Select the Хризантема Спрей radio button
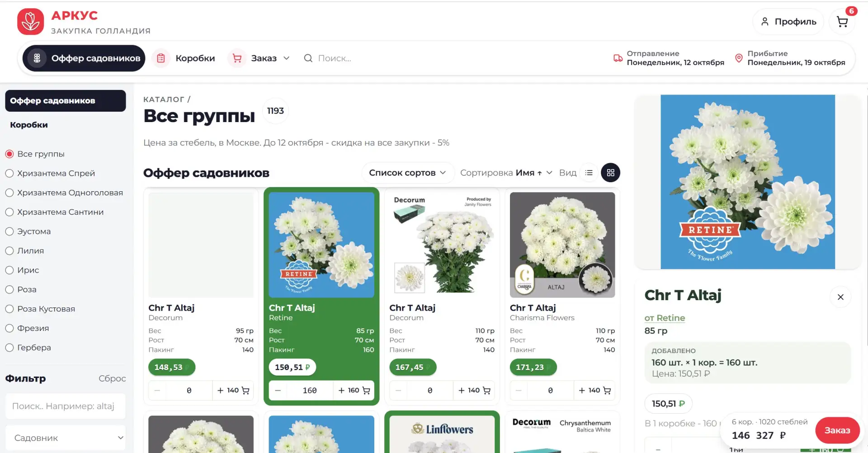Viewport: 868px width, 453px height. [9, 174]
